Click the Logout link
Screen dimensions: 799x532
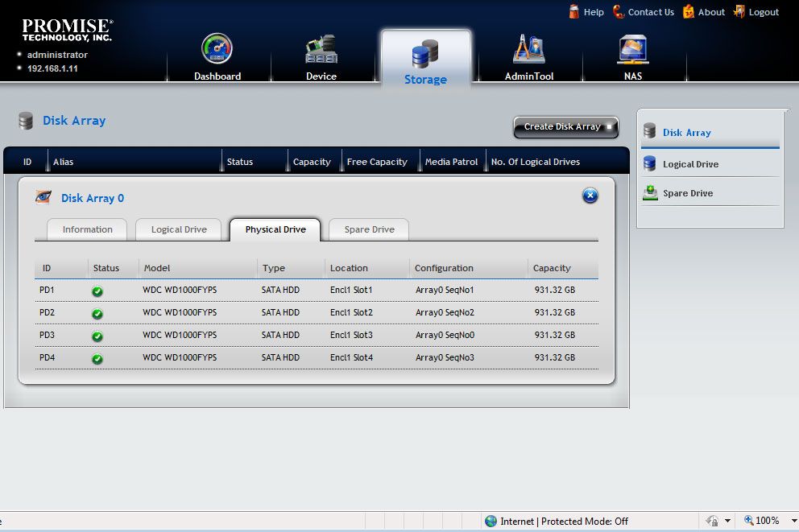point(764,12)
